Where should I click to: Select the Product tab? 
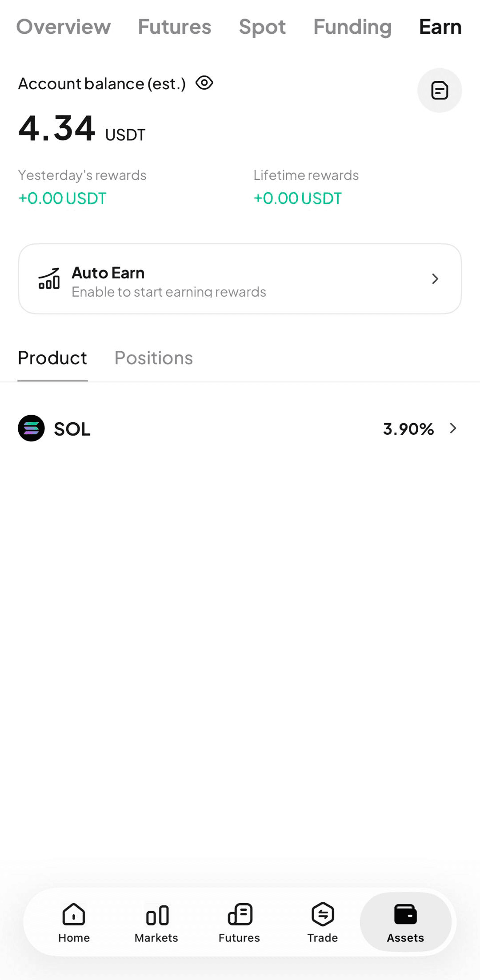coord(52,358)
